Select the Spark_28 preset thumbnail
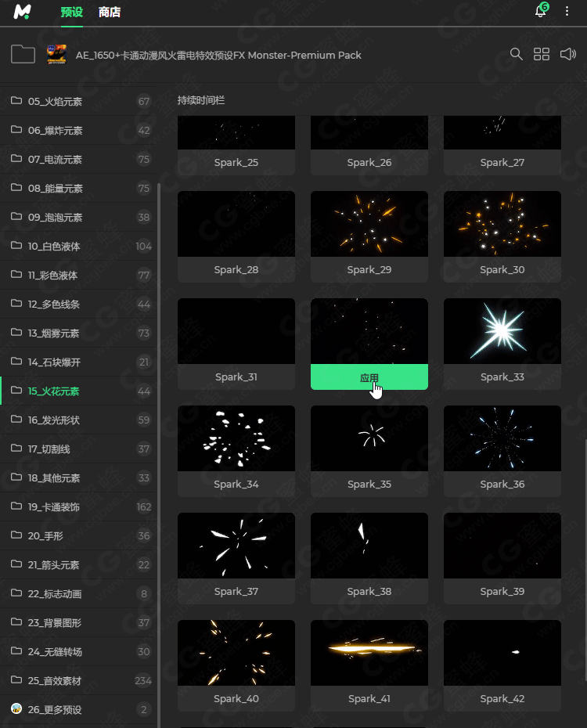 (236, 224)
